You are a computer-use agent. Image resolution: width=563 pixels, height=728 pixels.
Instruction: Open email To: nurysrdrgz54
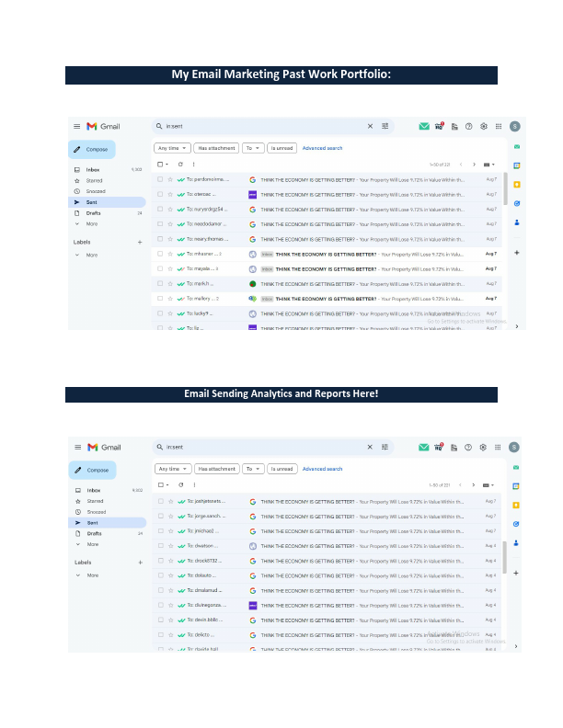point(327,210)
